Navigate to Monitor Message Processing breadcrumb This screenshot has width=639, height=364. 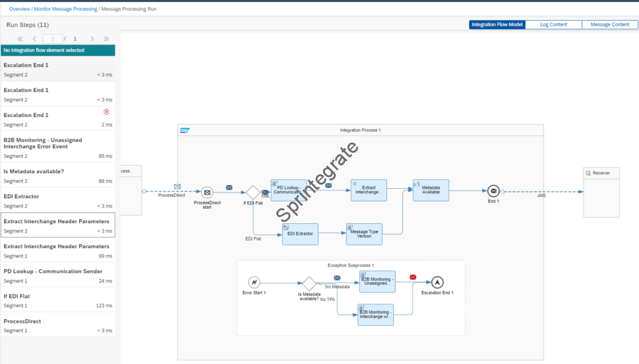tap(66, 9)
